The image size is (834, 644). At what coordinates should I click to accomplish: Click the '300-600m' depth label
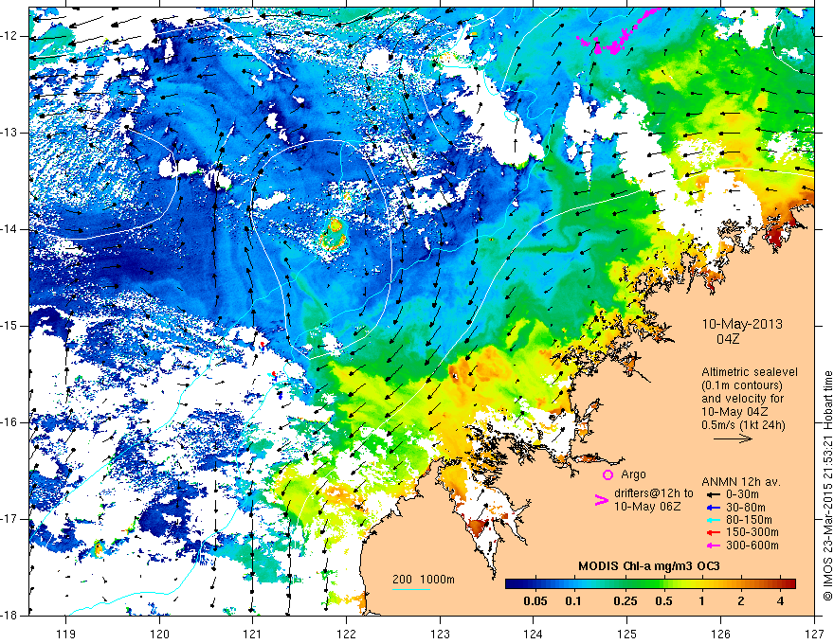coord(752,546)
